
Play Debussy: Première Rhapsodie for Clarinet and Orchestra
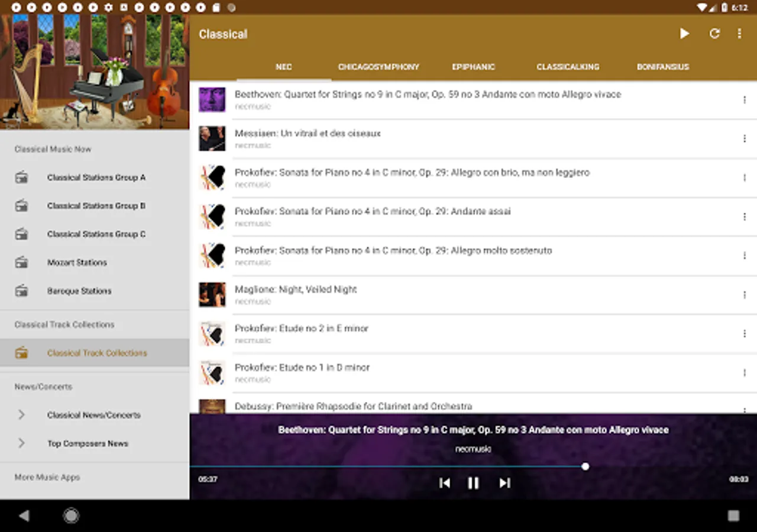point(473,404)
